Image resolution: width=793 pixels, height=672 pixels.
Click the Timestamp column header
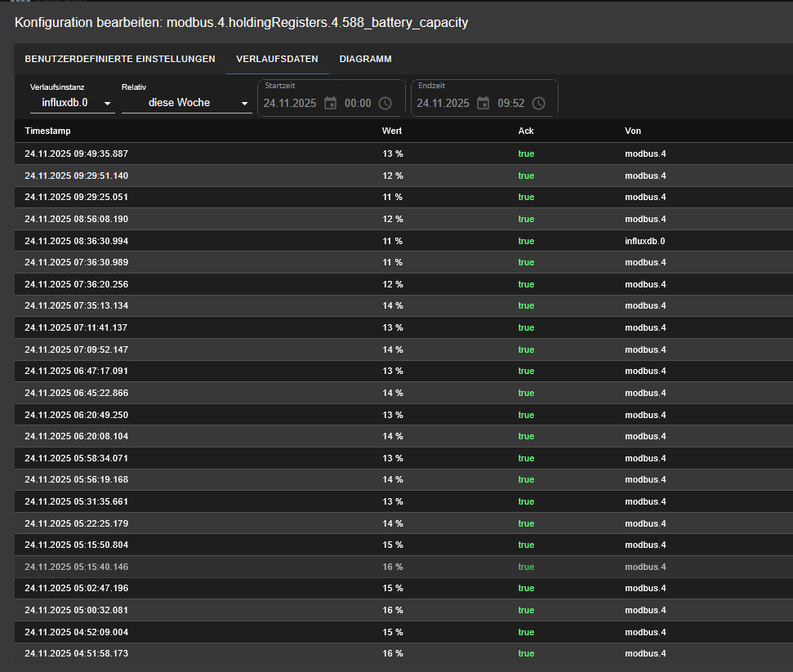pyautogui.click(x=48, y=131)
